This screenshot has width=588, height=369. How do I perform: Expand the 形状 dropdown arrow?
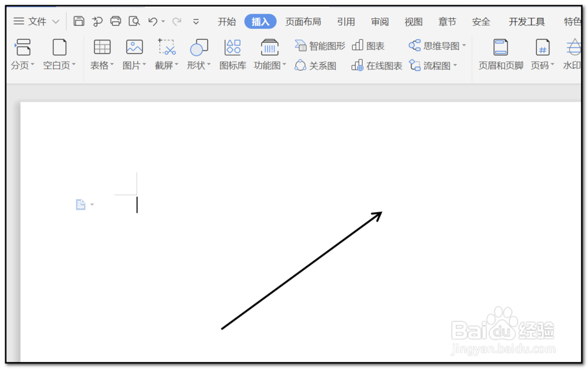[x=209, y=65]
